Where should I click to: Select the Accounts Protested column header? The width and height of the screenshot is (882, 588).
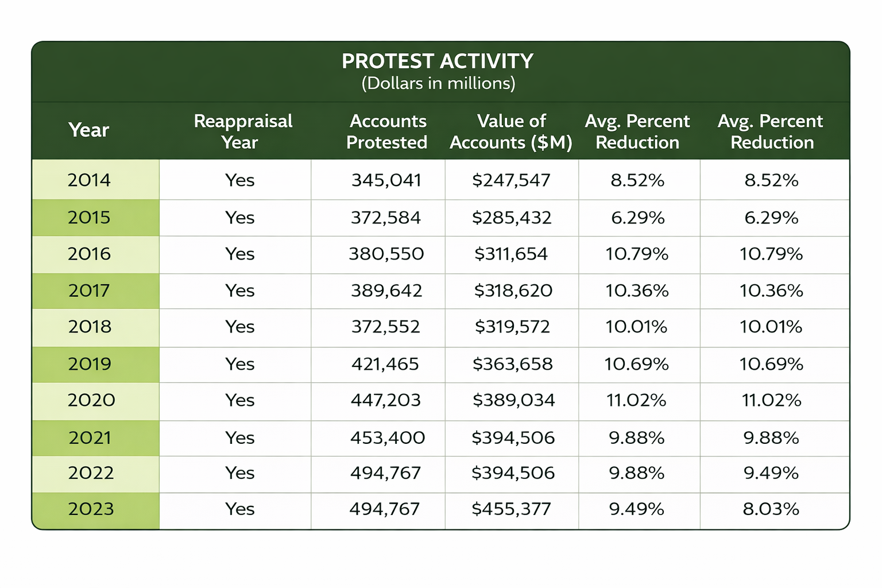[387, 131]
